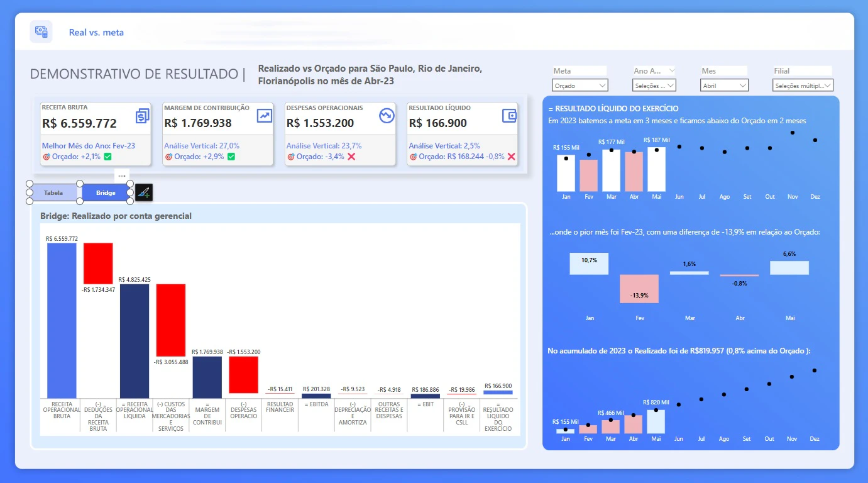Click the rising chart icon on Margem de Contribuição card
The image size is (868, 483).
tap(264, 116)
